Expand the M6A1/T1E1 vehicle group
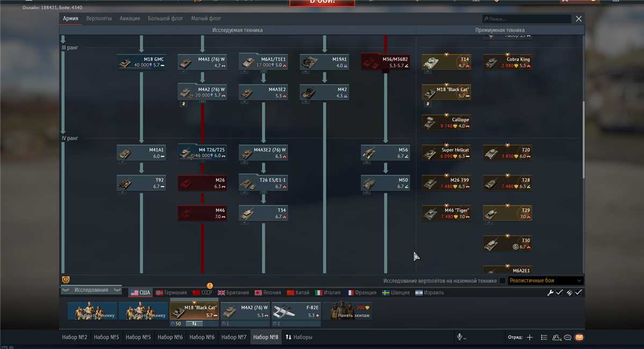Image resolution: width=644 pixels, height=349 pixels. point(264,62)
